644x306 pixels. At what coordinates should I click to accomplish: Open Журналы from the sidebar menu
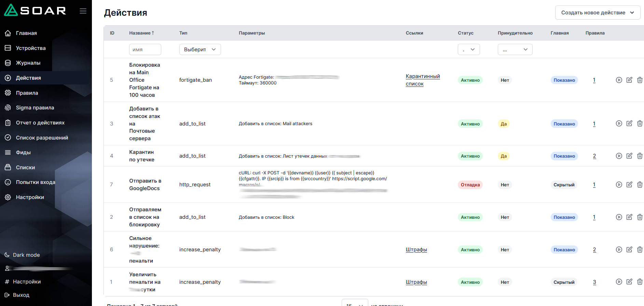pyautogui.click(x=28, y=63)
